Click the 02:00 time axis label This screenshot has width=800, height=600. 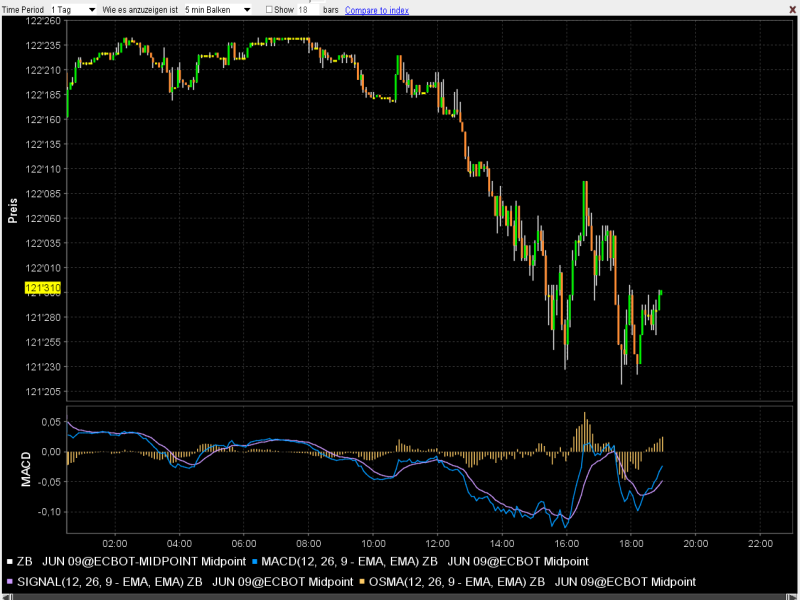(x=115, y=544)
